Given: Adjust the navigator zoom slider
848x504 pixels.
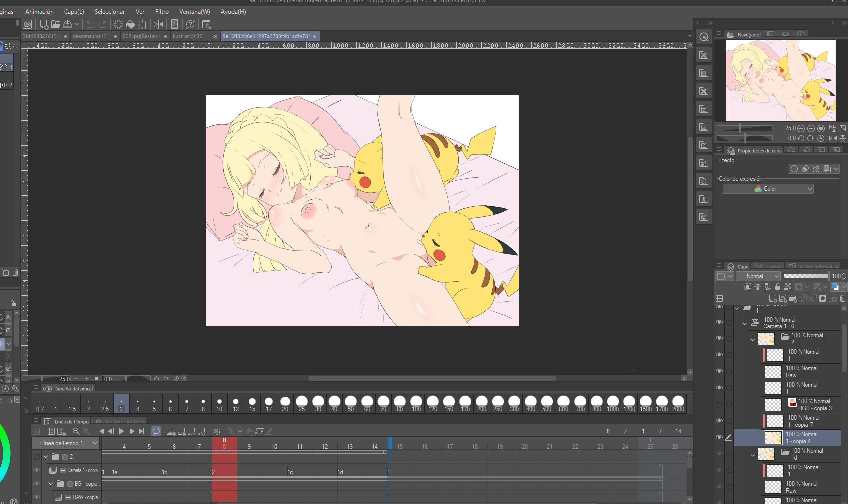Looking at the screenshot, I should coord(744,128).
